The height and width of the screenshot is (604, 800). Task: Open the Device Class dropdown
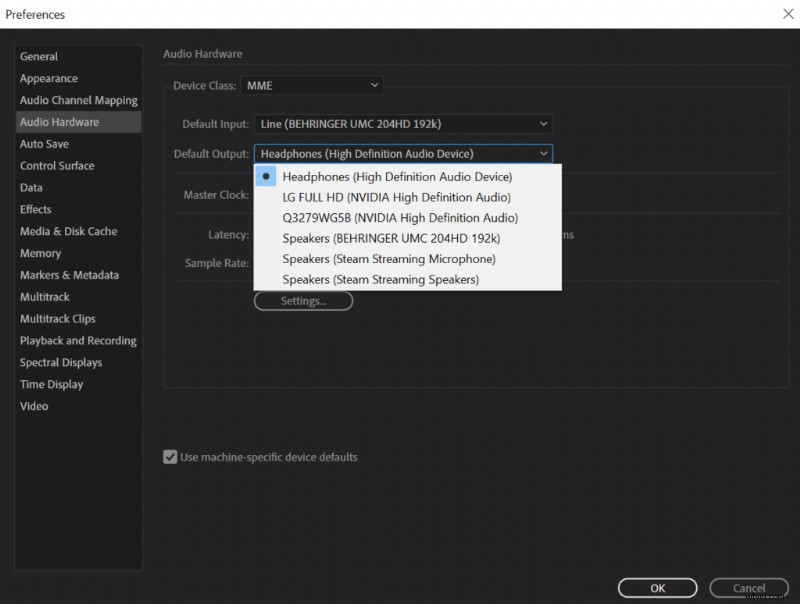(310, 85)
